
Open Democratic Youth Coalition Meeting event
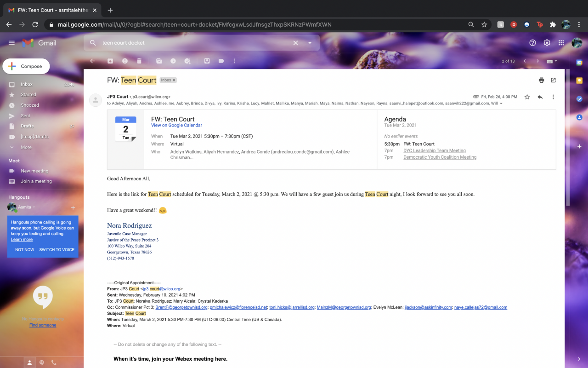point(440,157)
